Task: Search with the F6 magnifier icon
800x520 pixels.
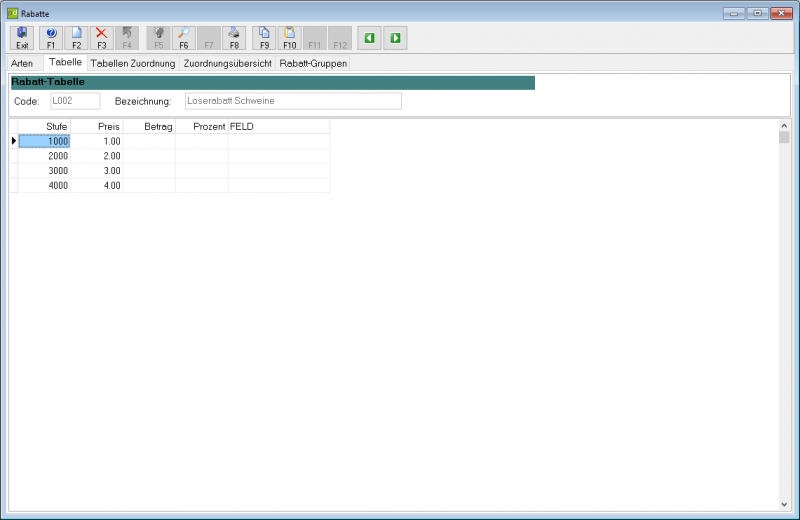Action: pos(184,38)
